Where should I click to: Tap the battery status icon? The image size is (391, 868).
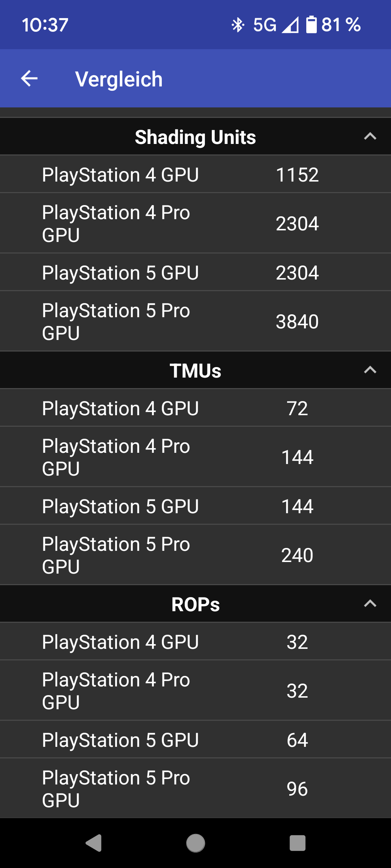coord(311,25)
